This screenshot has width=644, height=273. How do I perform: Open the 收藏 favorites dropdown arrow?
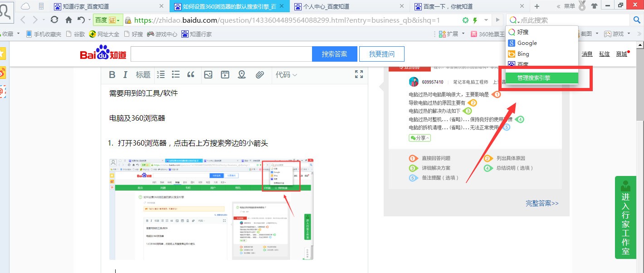click(18, 34)
